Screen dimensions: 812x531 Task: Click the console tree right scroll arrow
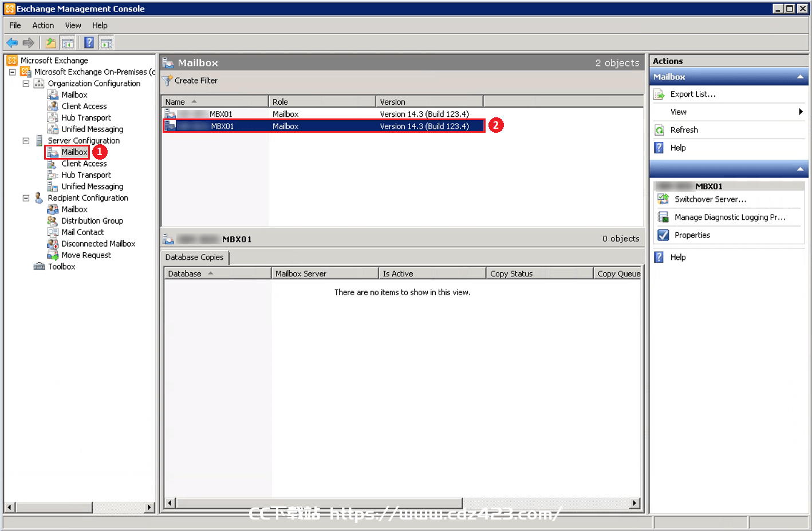click(x=149, y=508)
